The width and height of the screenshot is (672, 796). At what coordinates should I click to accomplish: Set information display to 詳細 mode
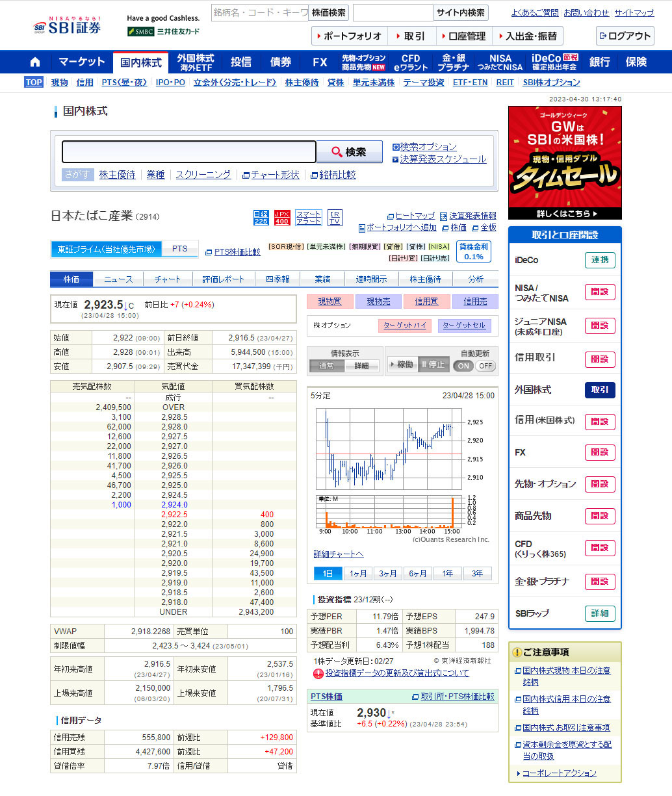[x=361, y=366]
